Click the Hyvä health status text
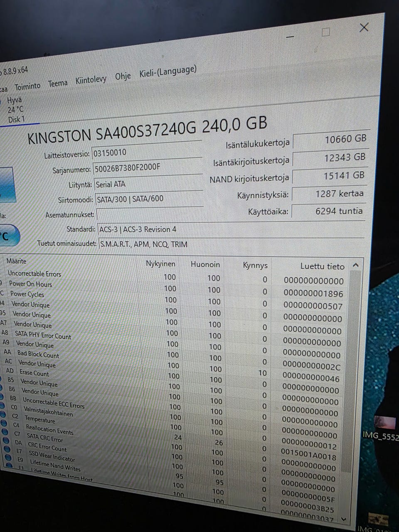The image size is (399, 532). [14, 100]
